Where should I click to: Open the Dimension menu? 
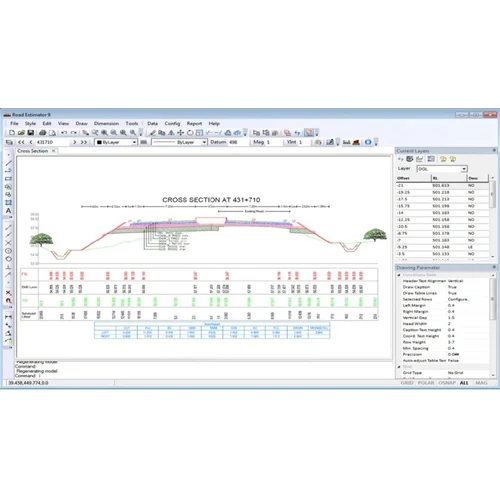point(106,123)
